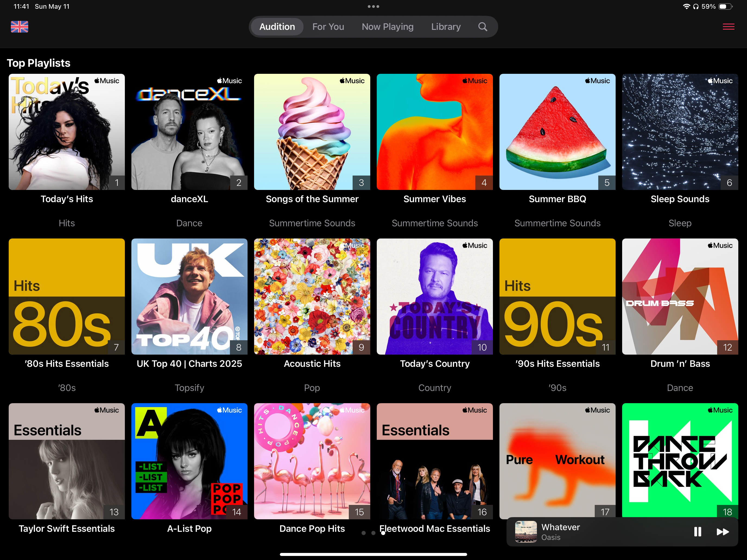Open the '90s Hits Essentials cover

point(557,296)
